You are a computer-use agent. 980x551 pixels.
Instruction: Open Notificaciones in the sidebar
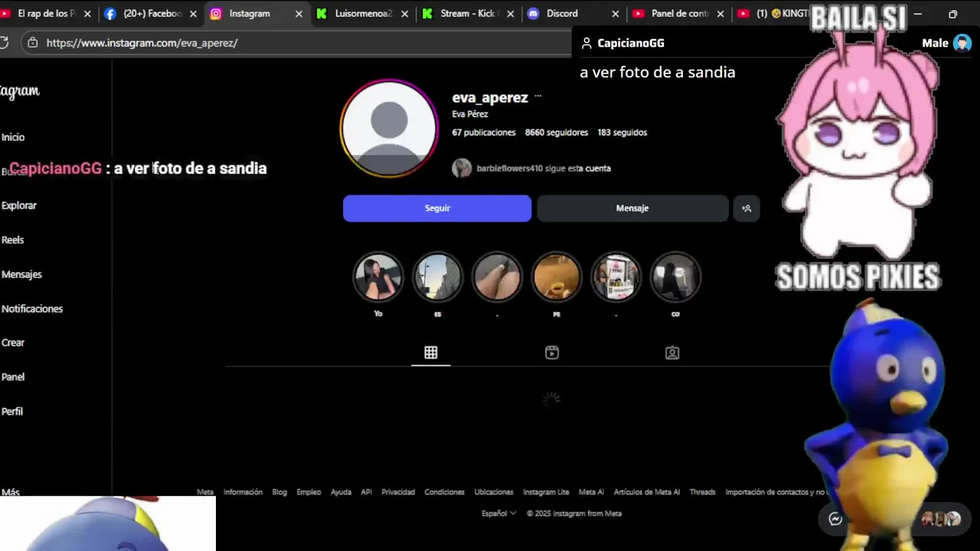(x=32, y=308)
